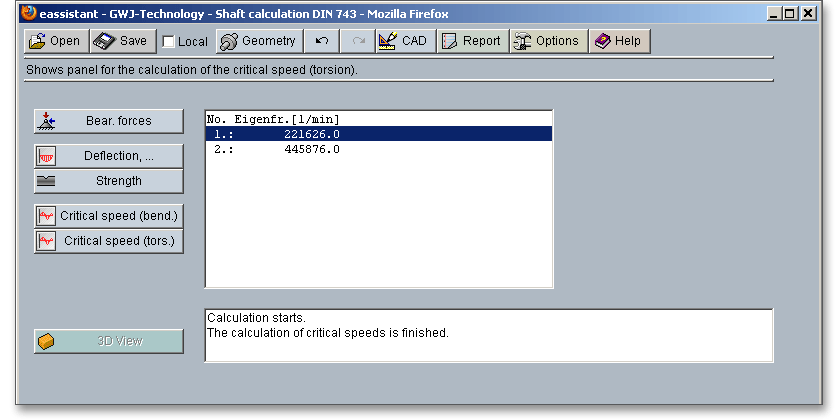Generate the Report

point(471,41)
